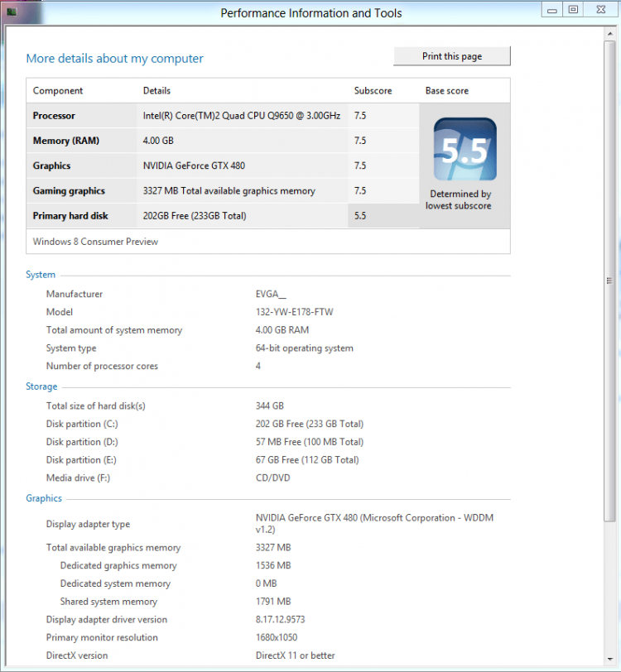
Task: Click the 5.5 base score badge
Action: point(465,149)
